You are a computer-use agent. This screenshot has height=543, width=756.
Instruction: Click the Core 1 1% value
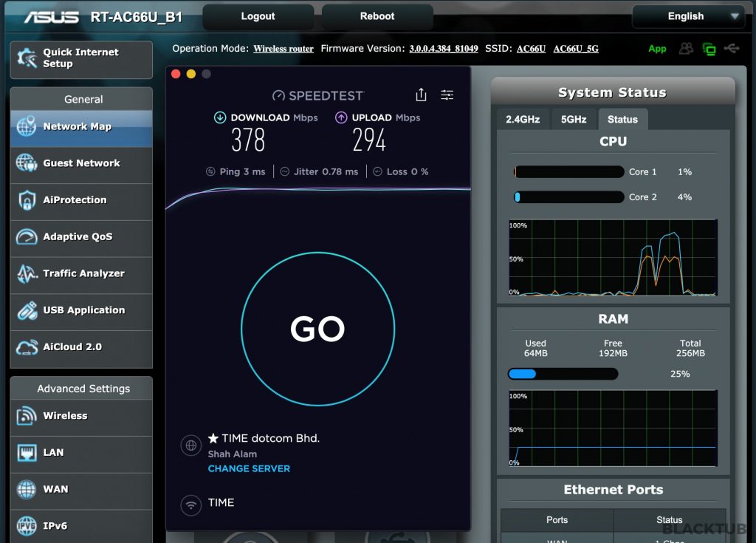pyautogui.click(x=684, y=172)
